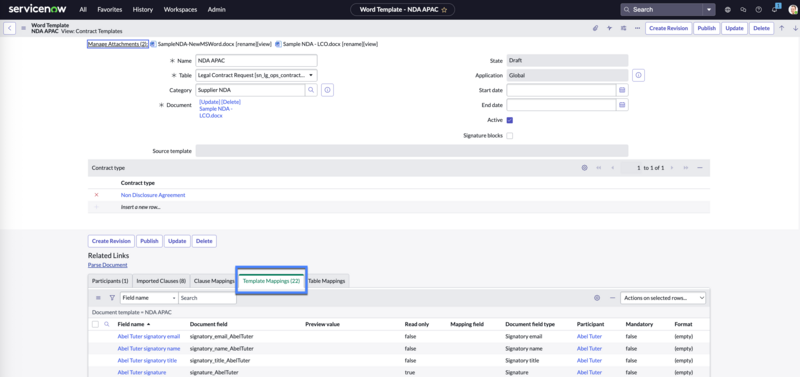This screenshot has height=377, width=800.
Task: Open Abel Tuter signatory email record
Action: 149,337
